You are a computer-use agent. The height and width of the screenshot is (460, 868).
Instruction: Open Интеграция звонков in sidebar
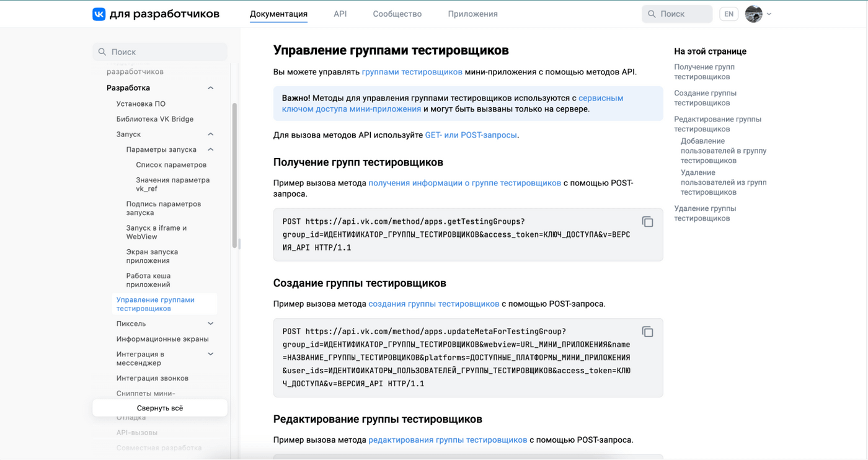point(153,378)
